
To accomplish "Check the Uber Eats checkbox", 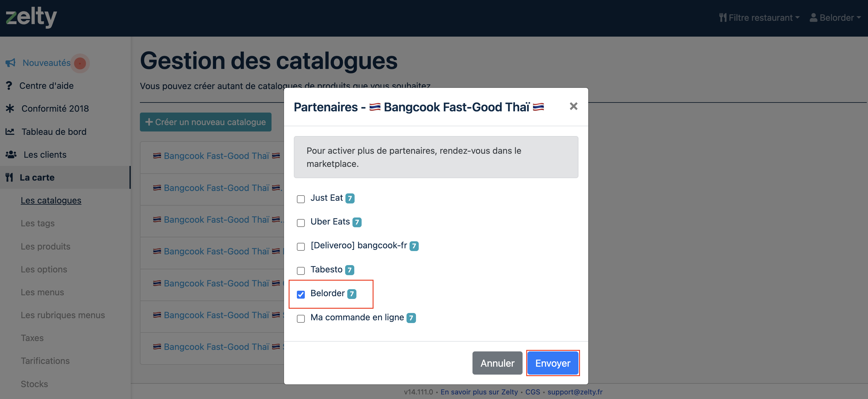I will 301,223.
